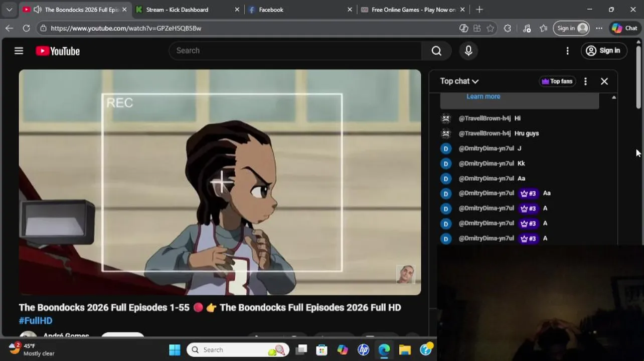The height and width of the screenshot is (361, 644).
Task: Open the weather widget showing 45°F
Action: pyautogui.click(x=31, y=349)
